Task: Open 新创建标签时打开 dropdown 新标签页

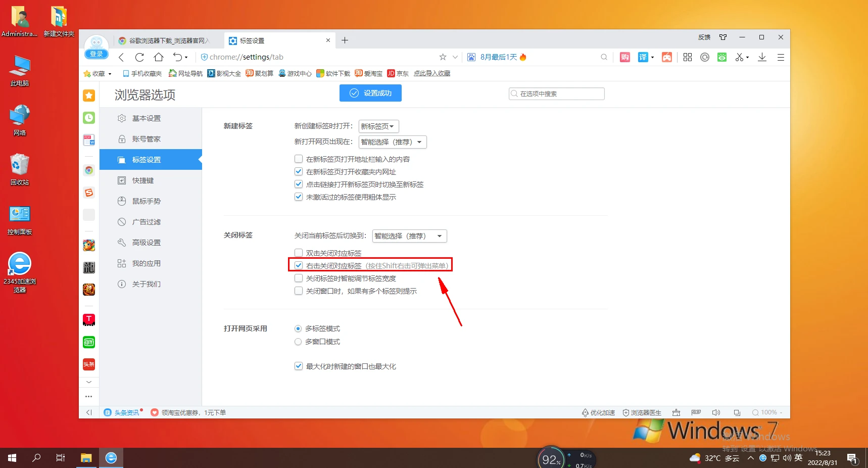Action: pyautogui.click(x=378, y=126)
